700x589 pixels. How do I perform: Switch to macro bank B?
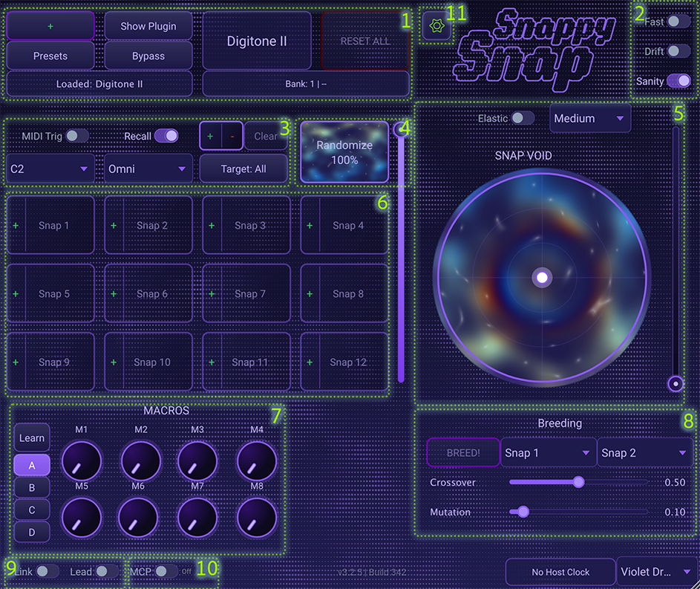tap(31, 487)
